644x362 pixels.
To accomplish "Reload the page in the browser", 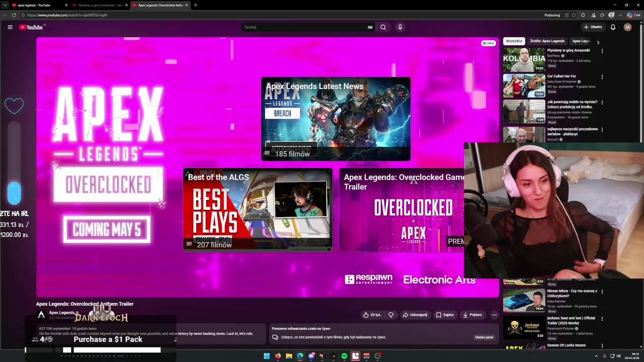I will [14, 15].
